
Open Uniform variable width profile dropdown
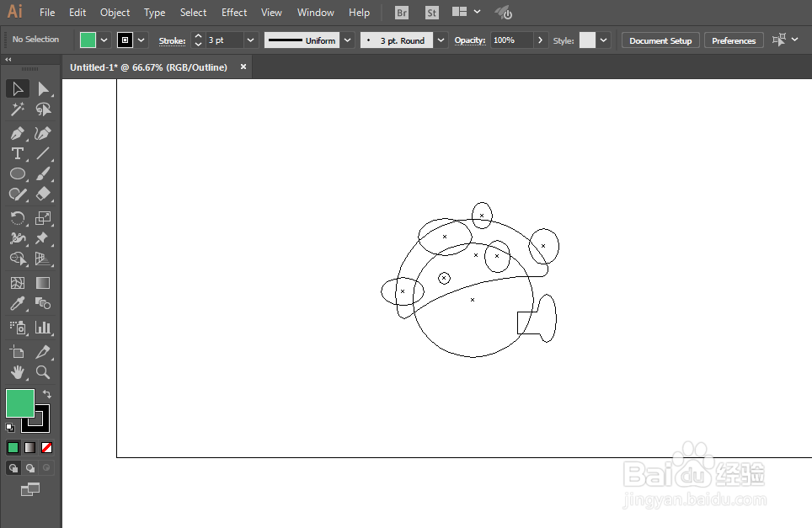(x=348, y=40)
